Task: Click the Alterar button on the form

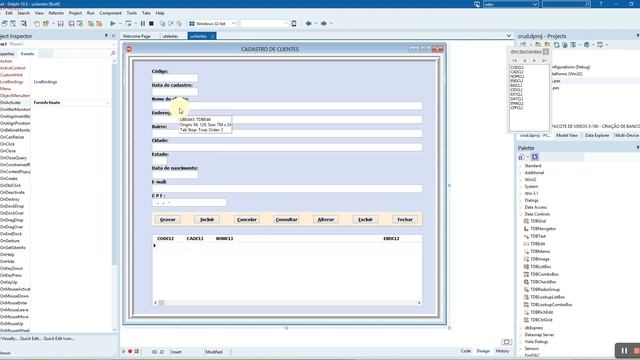Action: 326,220
